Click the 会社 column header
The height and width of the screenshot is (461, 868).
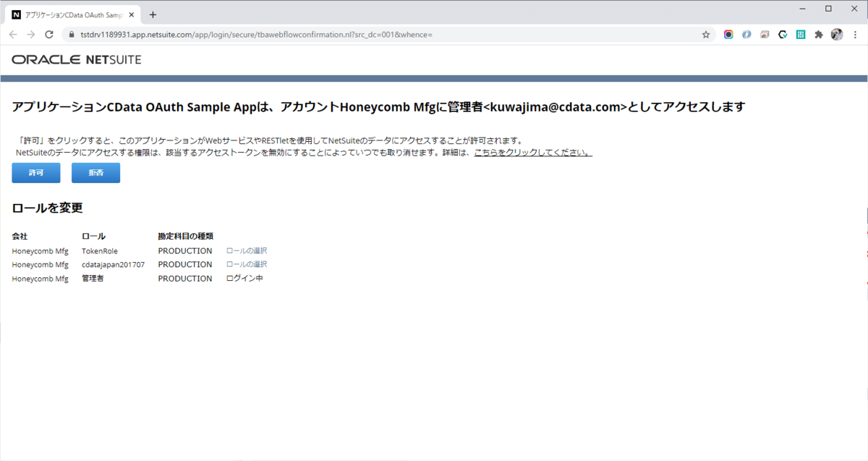[20, 236]
